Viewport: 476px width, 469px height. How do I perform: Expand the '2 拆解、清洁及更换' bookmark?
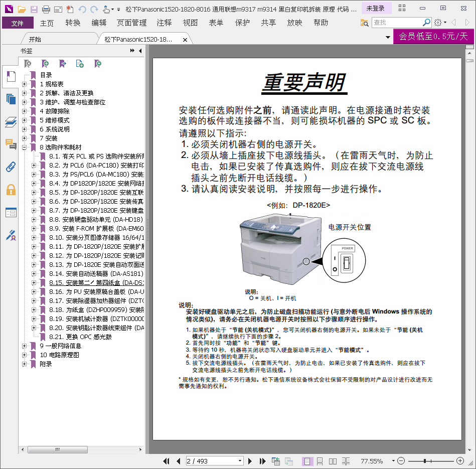tap(24, 93)
